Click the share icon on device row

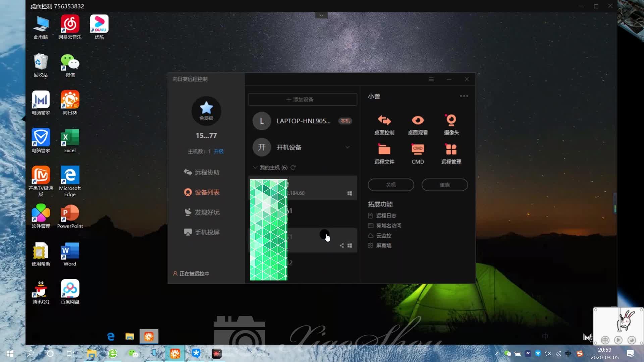pos(341,246)
